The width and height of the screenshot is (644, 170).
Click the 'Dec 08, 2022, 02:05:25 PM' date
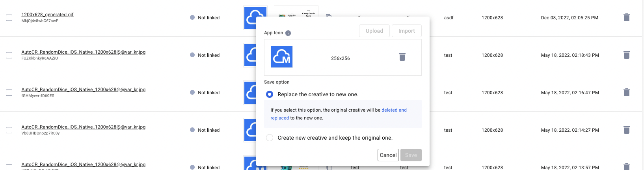coord(570,18)
